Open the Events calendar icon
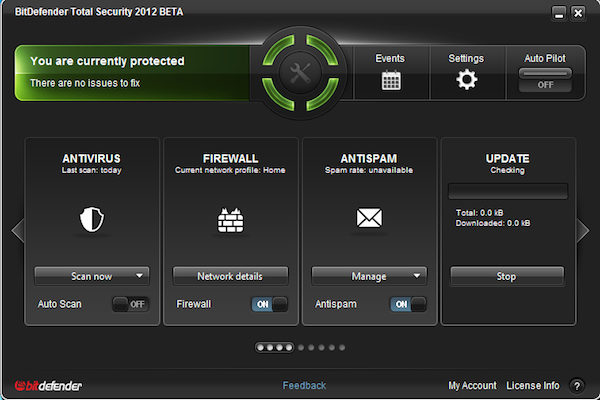The image size is (600, 400). (391, 80)
